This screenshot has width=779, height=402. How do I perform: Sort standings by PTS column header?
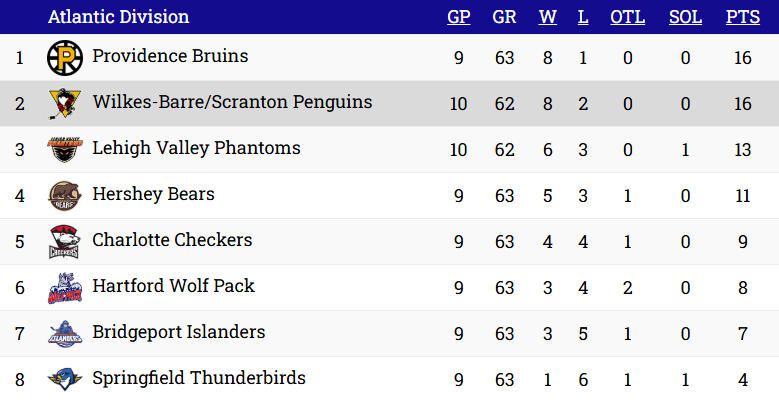(742, 17)
